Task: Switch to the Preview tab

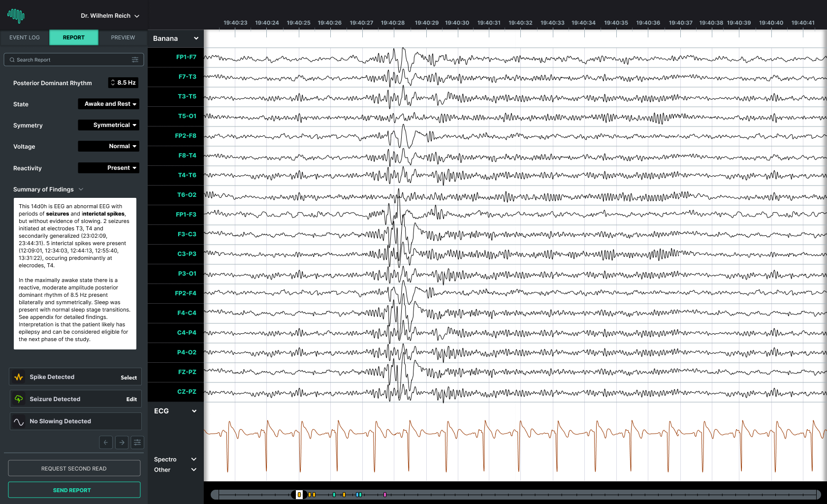Action: coord(123,37)
